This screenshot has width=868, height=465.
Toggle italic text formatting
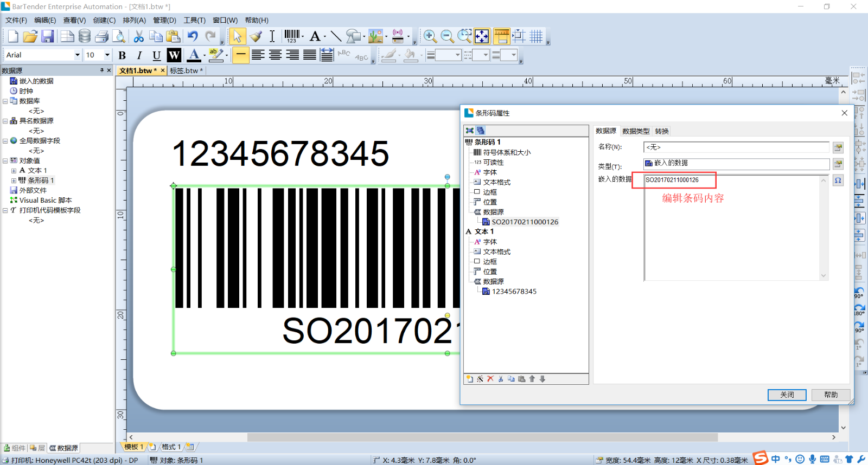coord(139,55)
